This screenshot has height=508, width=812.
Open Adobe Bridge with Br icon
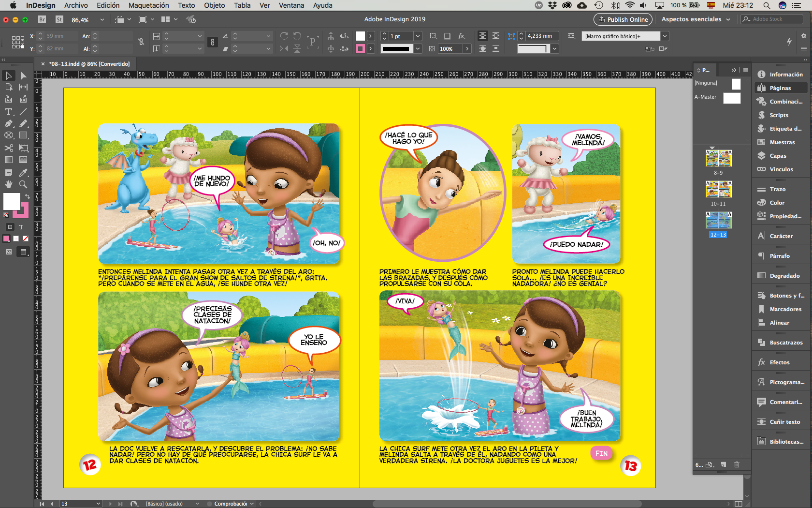click(x=42, y=19)
